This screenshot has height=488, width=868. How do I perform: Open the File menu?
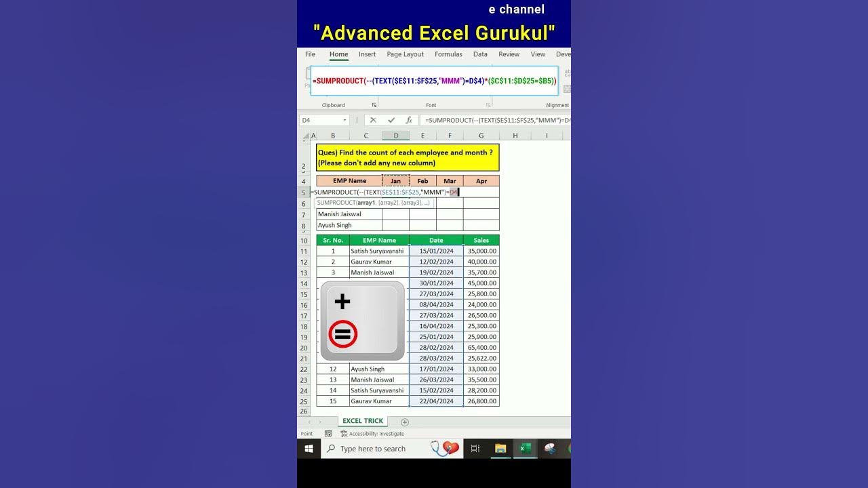310,54
